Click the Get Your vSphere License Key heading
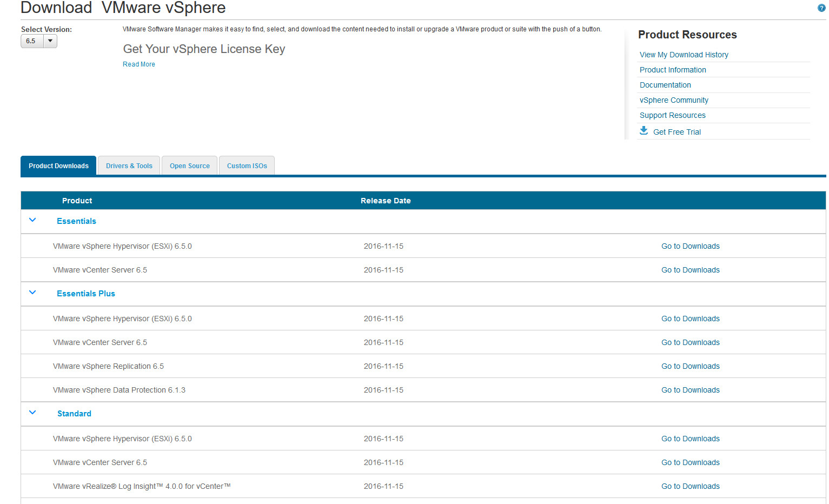The width and height of the screenshot is (829, 504). pyautogui.click(x=204, y=49)
